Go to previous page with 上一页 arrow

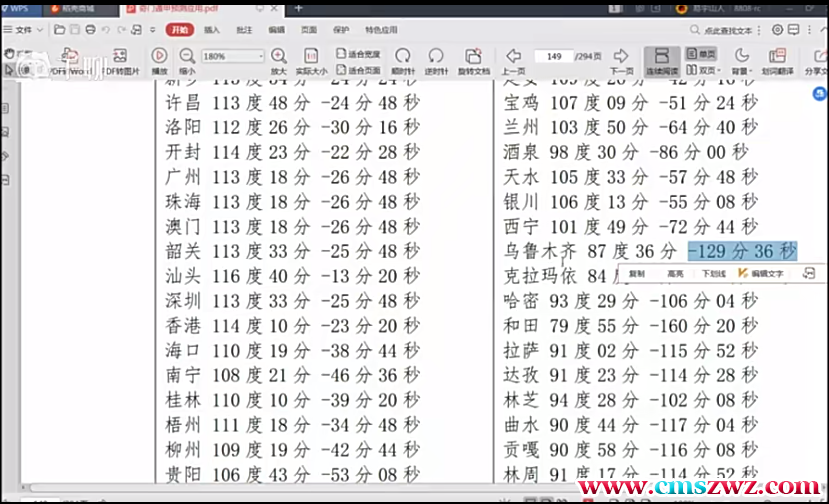[513, 57]
